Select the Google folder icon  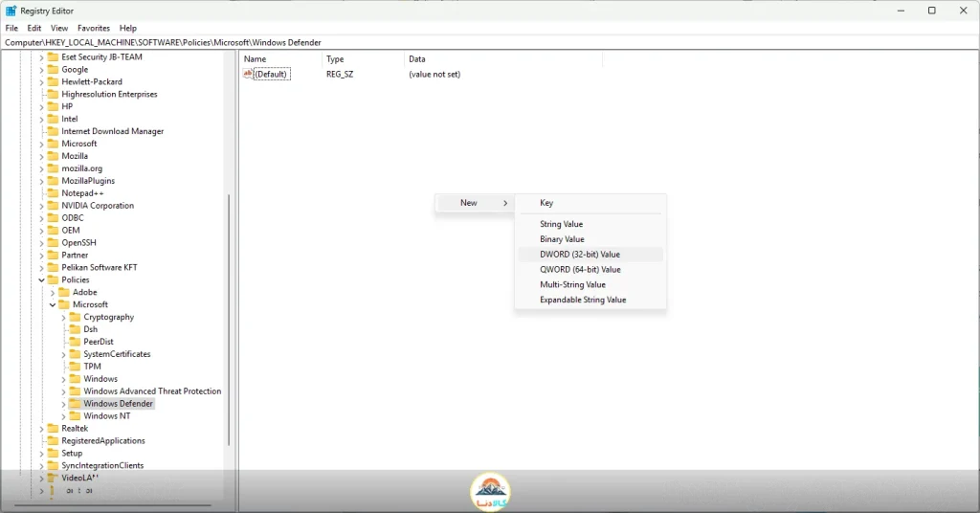[x=54, y=69]
